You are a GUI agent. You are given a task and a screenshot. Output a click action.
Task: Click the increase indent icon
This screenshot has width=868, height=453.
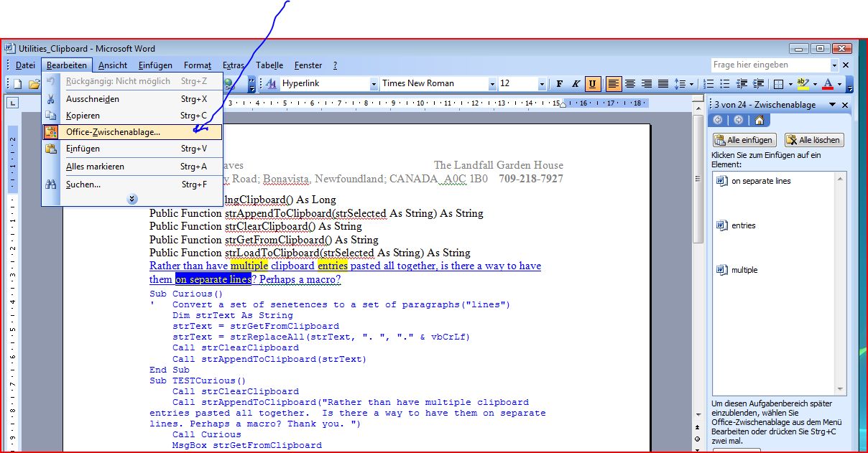click(759, 84)
